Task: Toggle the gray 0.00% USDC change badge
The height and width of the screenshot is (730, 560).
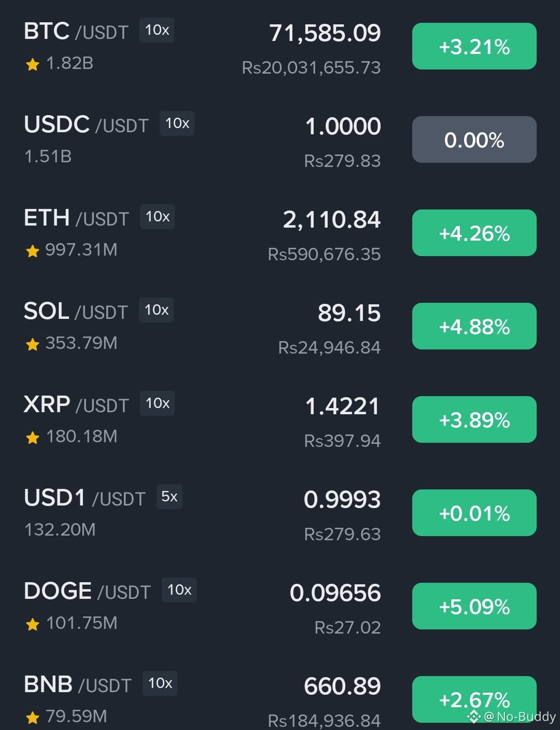Action: [x=474, y=140]
